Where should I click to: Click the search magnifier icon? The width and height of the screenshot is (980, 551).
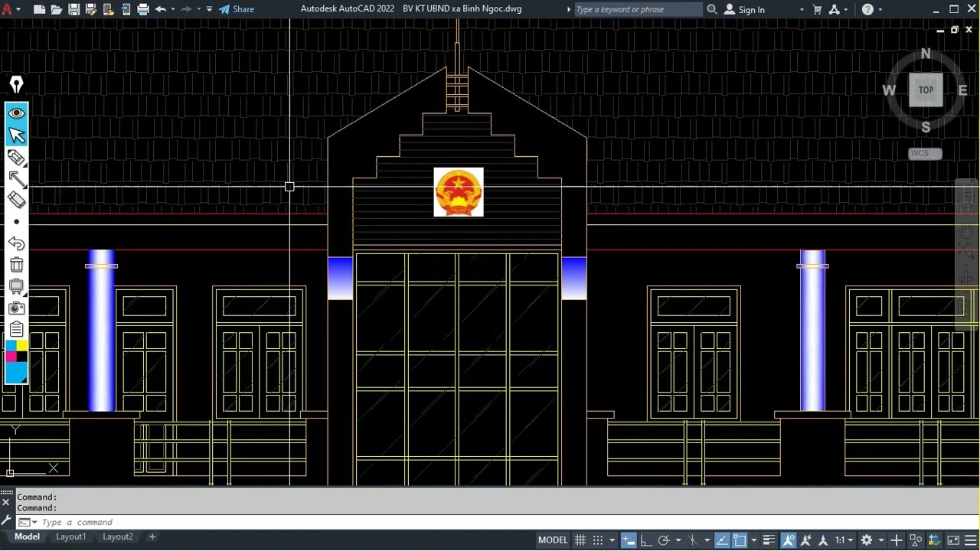[712, 9]
